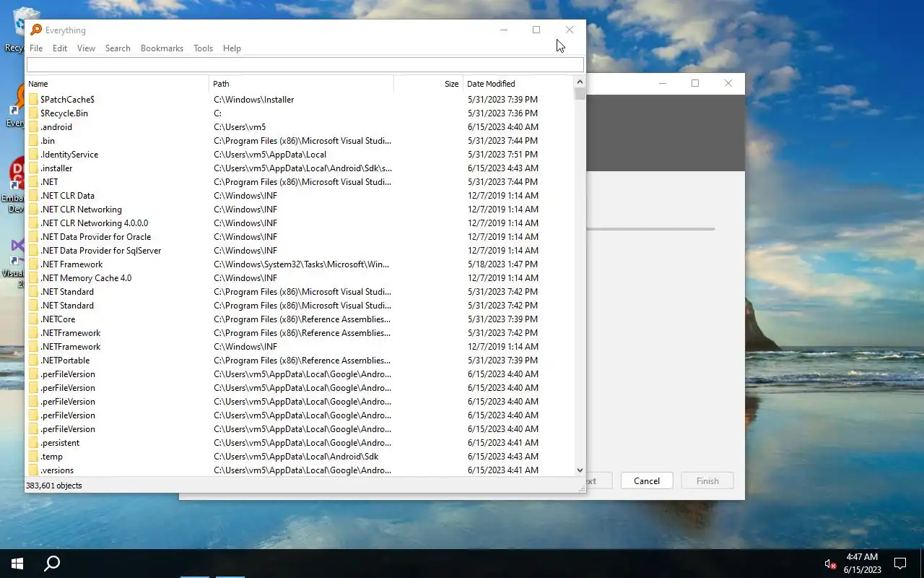Click the folder icon of .installer

click(33, 168)
